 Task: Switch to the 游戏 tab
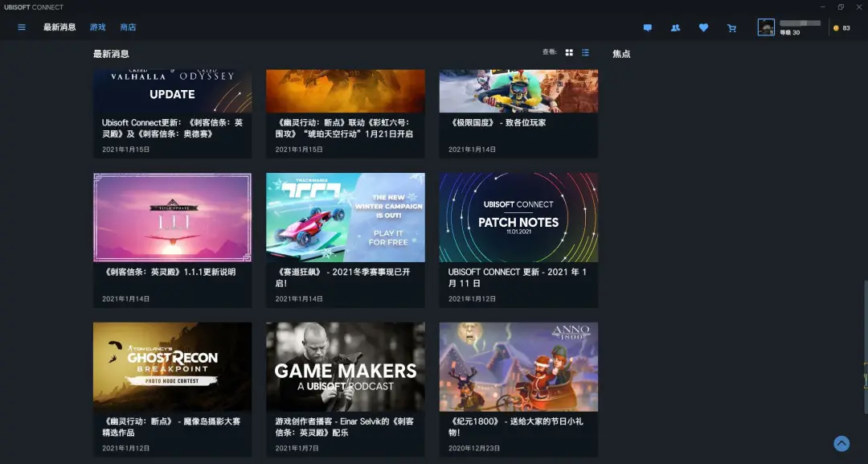tap(97, 27)
